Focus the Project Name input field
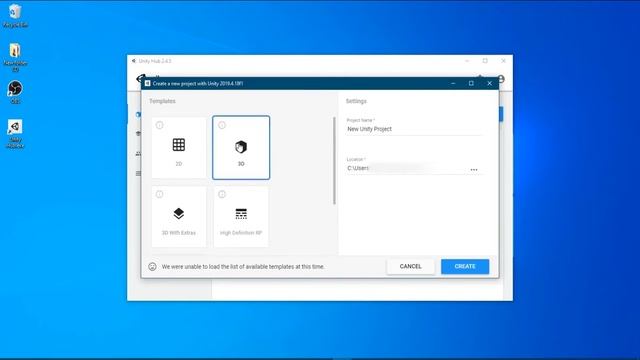Screen dimensions: 640x360 tap(414, 129)
